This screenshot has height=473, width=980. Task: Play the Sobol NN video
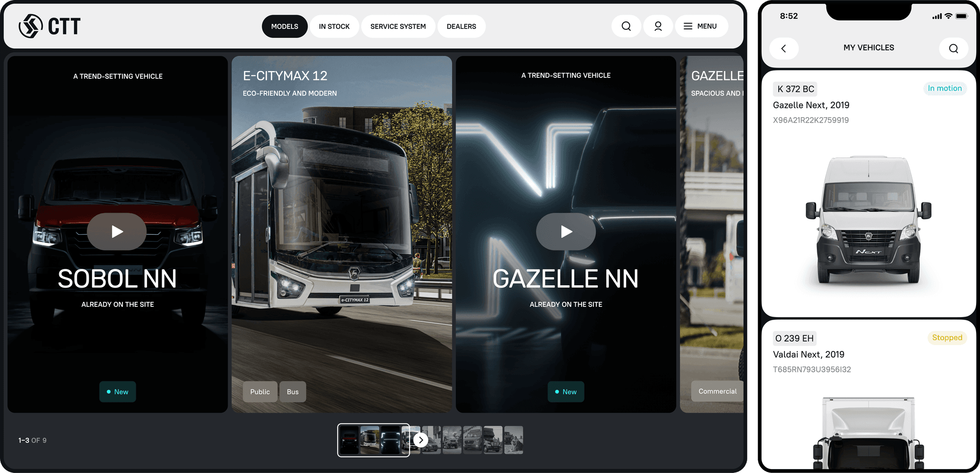click(117, 231)
